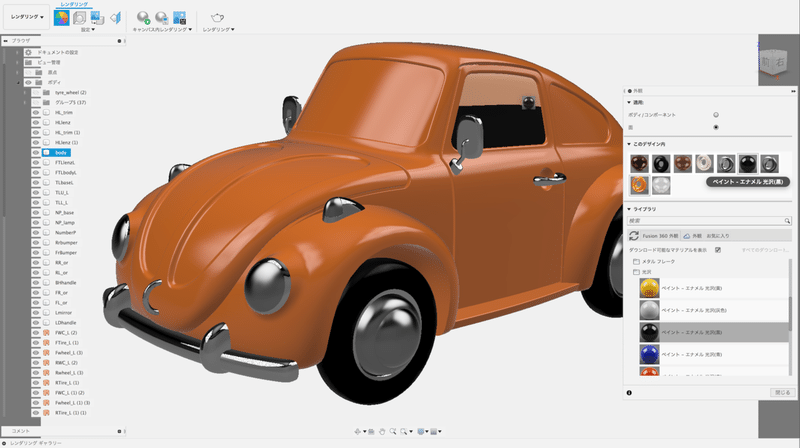Switch to お気に入り library tab
The height and width of the screenshot is (448, 800).
[x=718, y=236]
